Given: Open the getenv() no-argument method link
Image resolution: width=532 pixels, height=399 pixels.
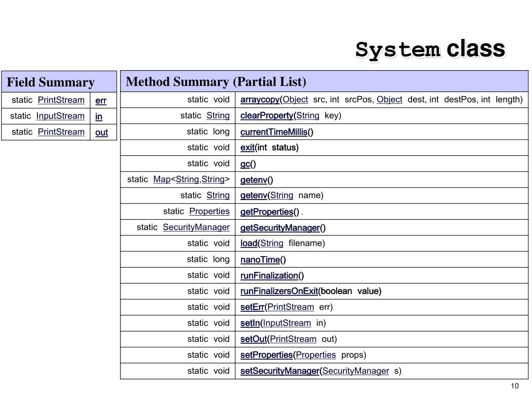Looking at the screenshot, I should [254, 180].
